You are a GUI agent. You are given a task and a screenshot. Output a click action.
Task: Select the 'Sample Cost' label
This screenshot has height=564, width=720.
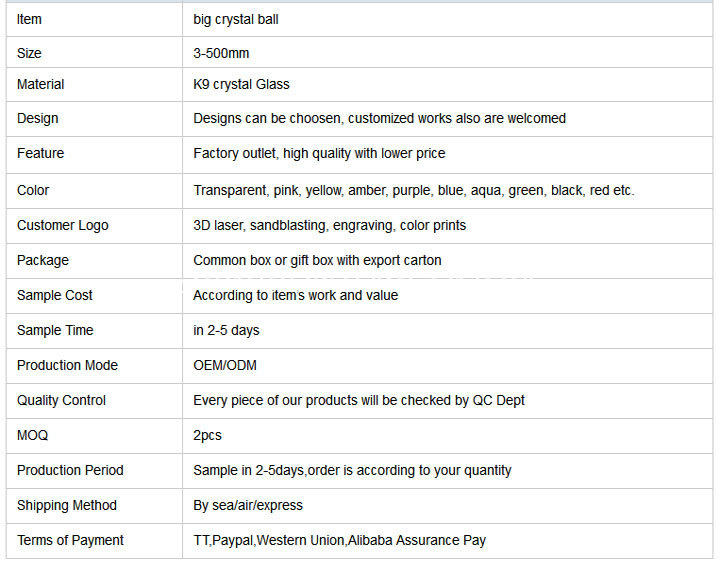[x=55, y=295]
